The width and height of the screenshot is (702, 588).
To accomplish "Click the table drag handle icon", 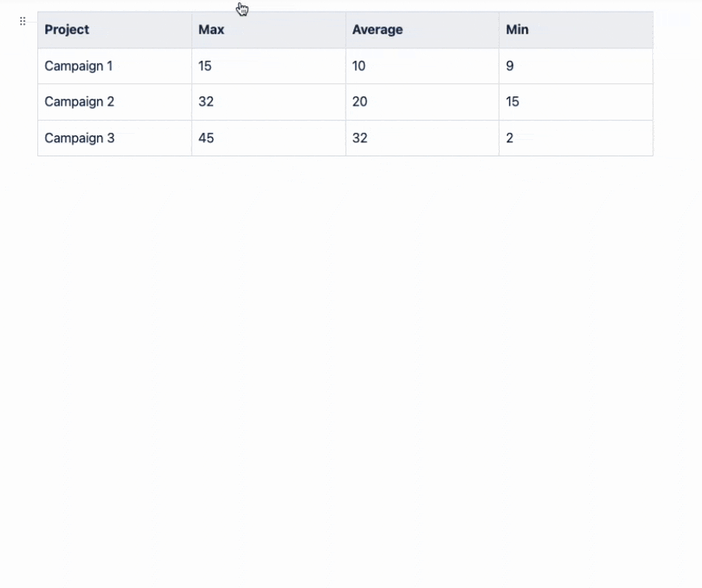I will click(x=22, y=21).
